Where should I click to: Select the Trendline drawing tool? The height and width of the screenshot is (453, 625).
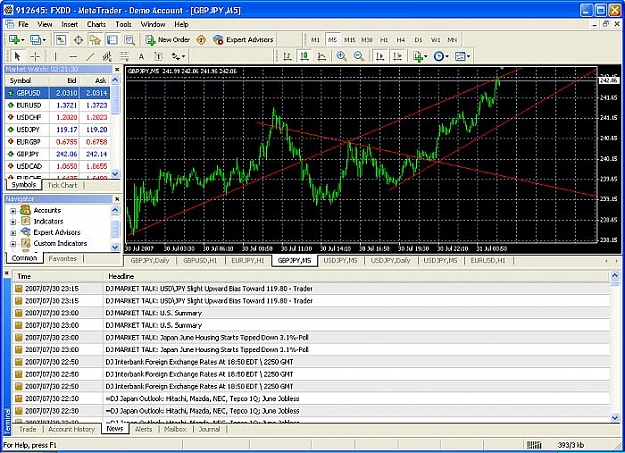(x=90, y=56)
